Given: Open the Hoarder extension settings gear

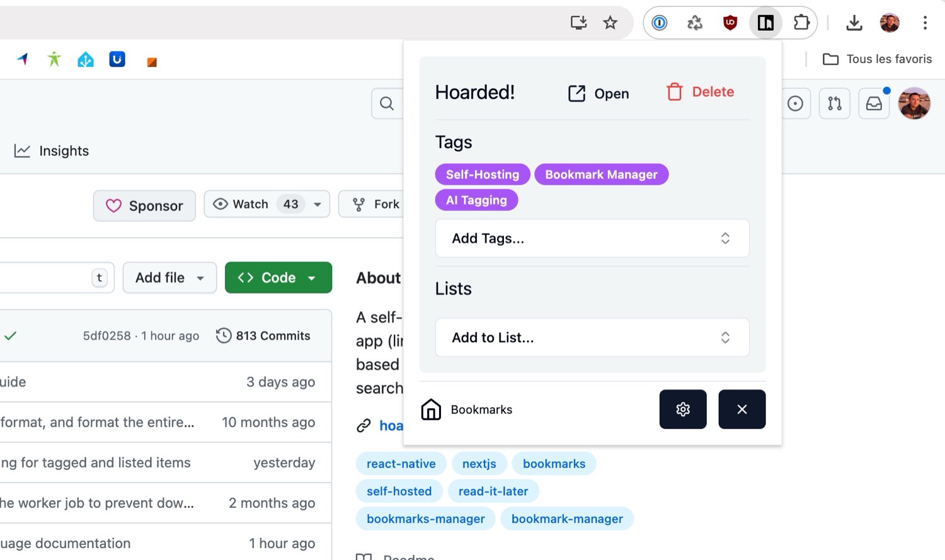Looking at the screenshot, I should [x=682, y=409].
